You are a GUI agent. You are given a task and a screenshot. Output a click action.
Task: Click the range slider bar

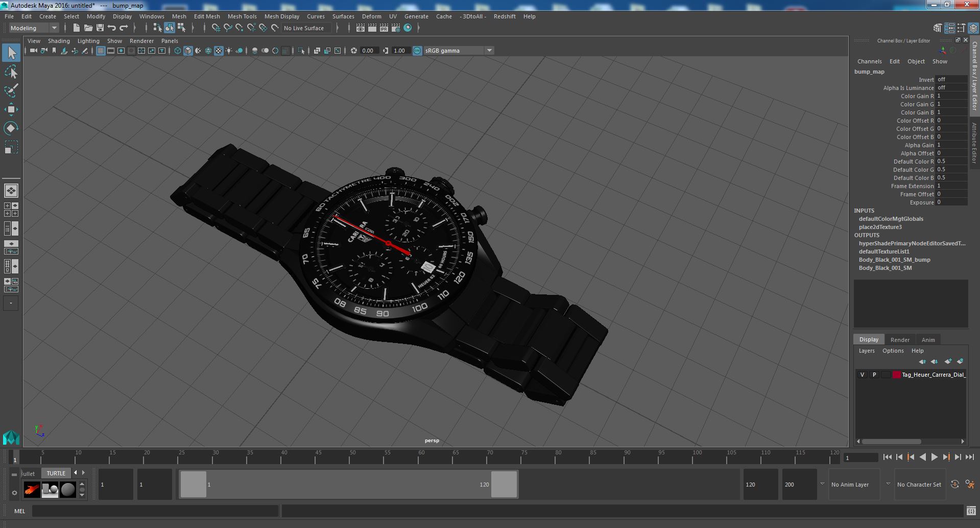349,485
